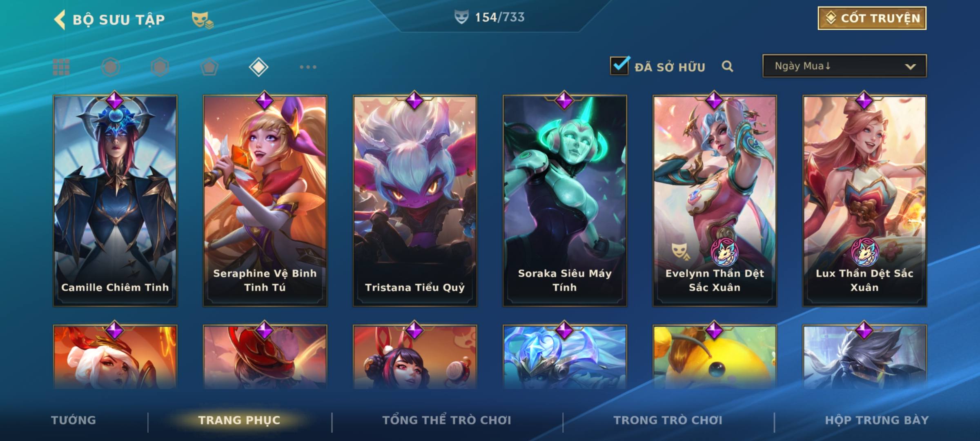Switch to the Tổng Thể Trò Chơi tab
The image size is (980, 441).
[x=447, y=420]
